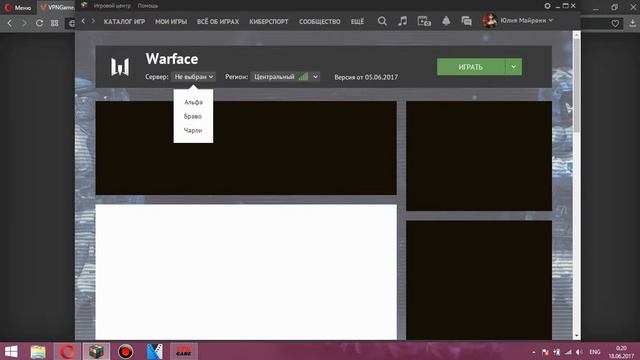Screen dimensions: 640x360
Task: Select server Браво
Action: (x=193, y=116)
